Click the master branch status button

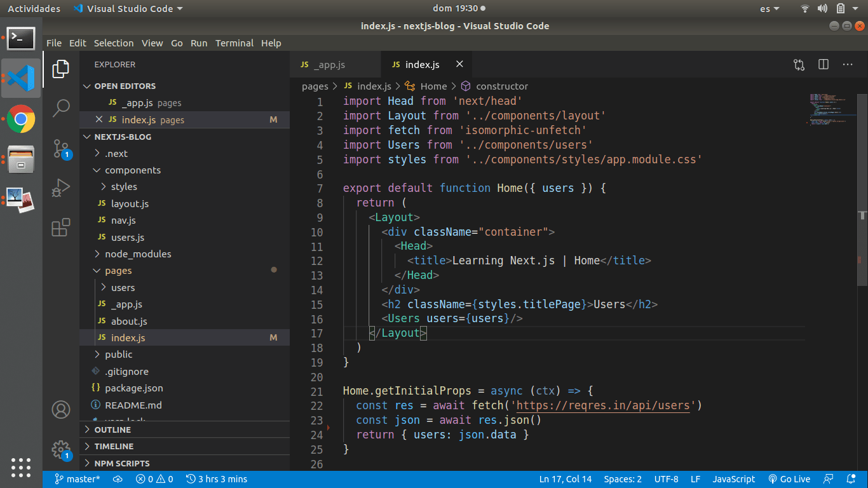[x=78, y=479]
